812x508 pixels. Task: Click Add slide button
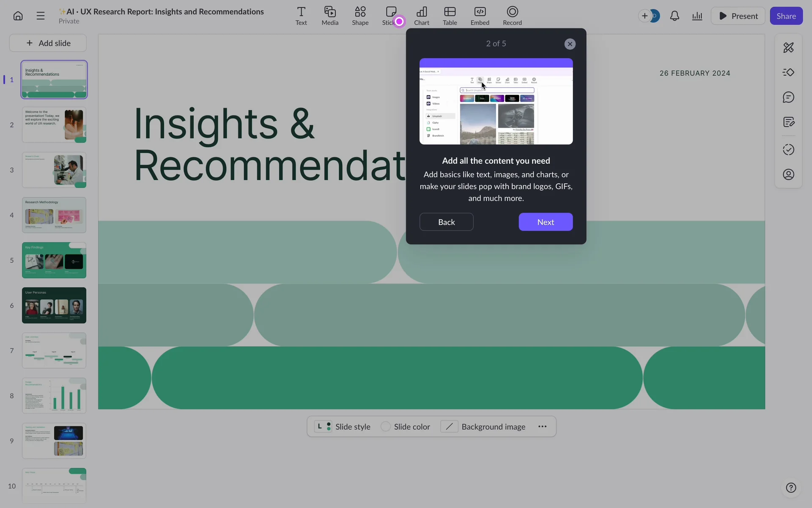[48, 43]
